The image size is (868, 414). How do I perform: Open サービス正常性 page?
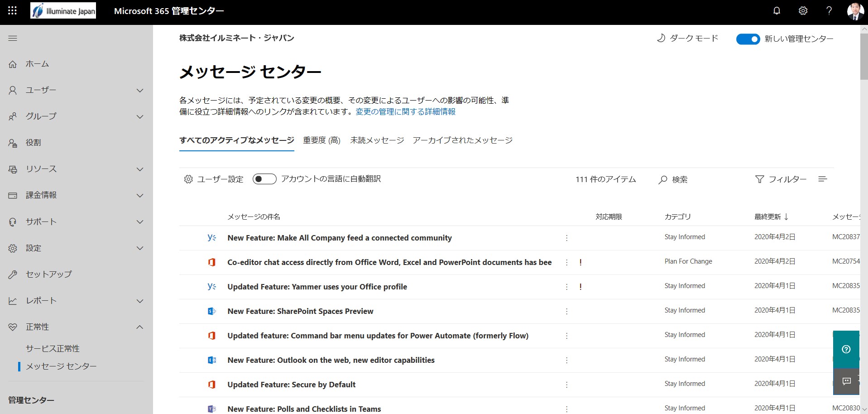click(53, 349)
